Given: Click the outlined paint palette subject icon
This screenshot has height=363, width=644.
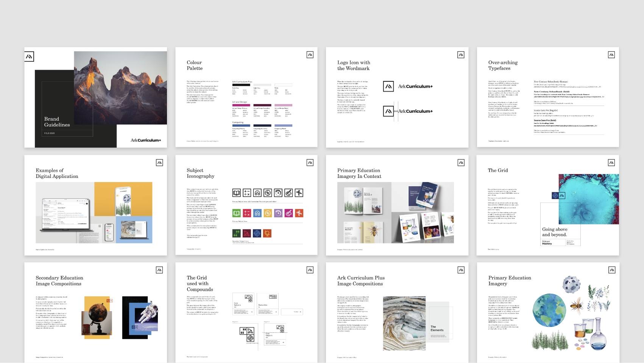Looking at the screenshot, I should 288,193.
